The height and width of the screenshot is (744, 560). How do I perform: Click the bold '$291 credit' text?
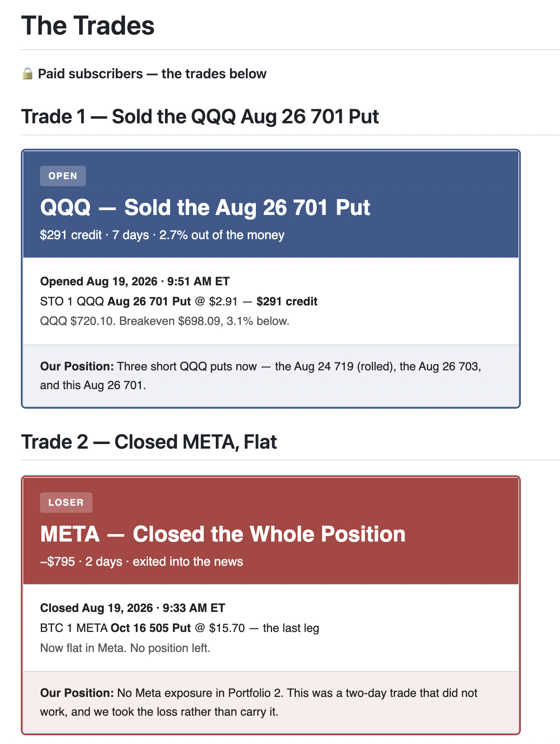click(287, 301)
